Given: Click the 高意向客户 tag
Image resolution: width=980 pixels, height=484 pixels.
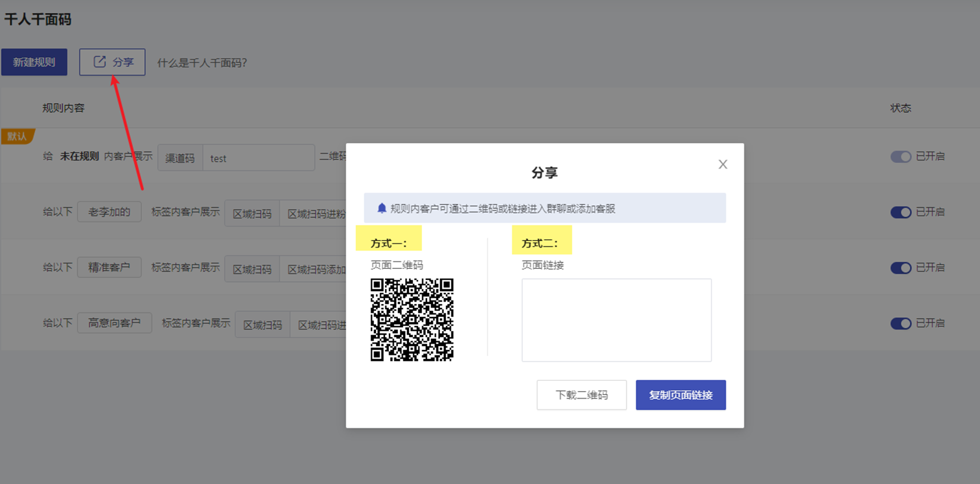Looking at the screenshot, I should click(114, 323).
